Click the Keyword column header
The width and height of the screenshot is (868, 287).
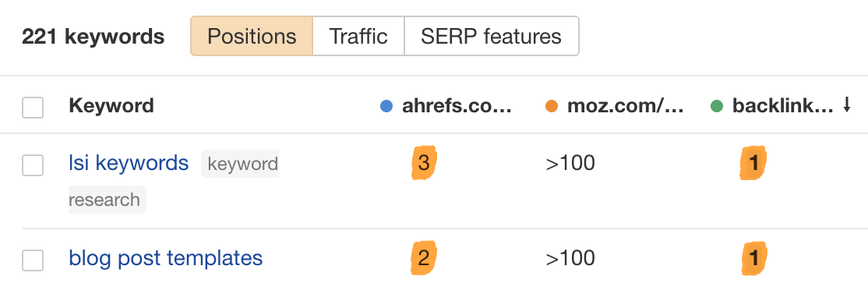[111, 106]
